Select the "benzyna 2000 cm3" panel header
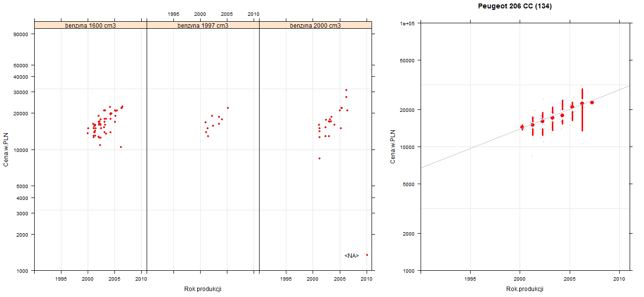 (x=316, y=25)
